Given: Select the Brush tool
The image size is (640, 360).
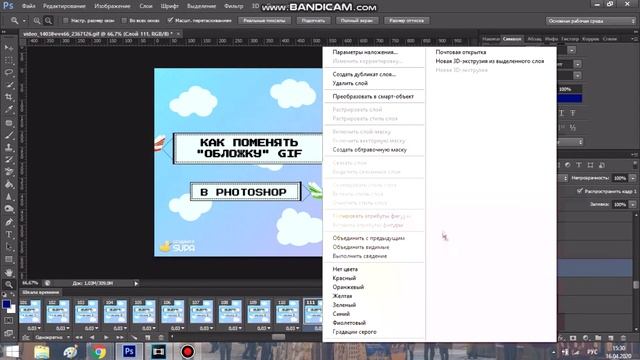Looking at the screenshot, I should click(9, 135).
